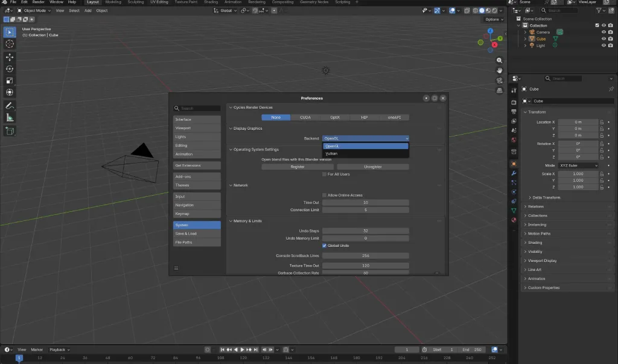Click the viewport zoom magnifier icon

coord(499,60)
